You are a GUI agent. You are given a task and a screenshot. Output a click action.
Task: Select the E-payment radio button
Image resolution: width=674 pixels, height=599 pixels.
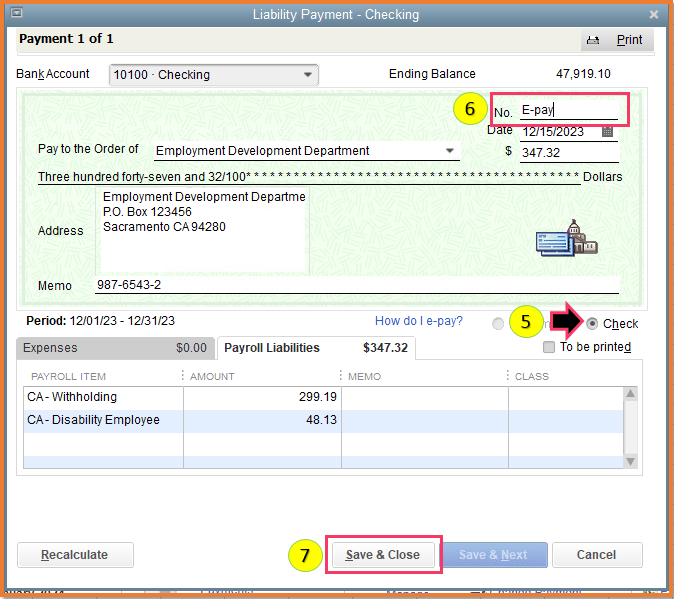click(x=498, y=324)
